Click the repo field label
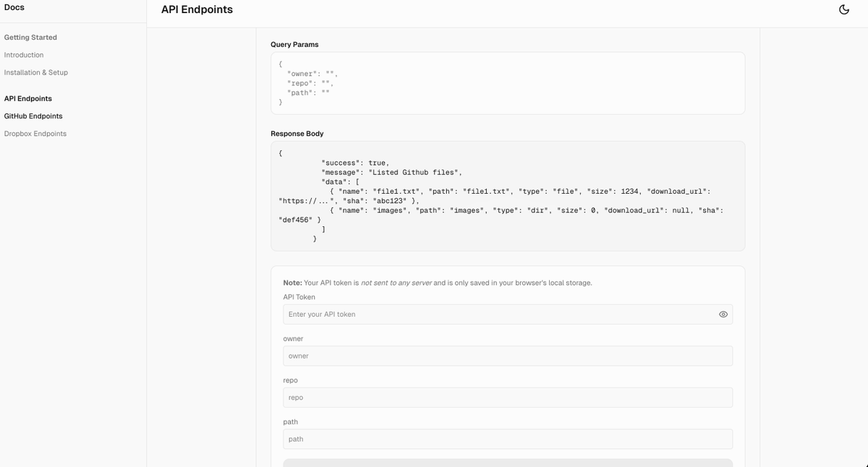This screenshot has height=467, width=868. click(290, 380)
